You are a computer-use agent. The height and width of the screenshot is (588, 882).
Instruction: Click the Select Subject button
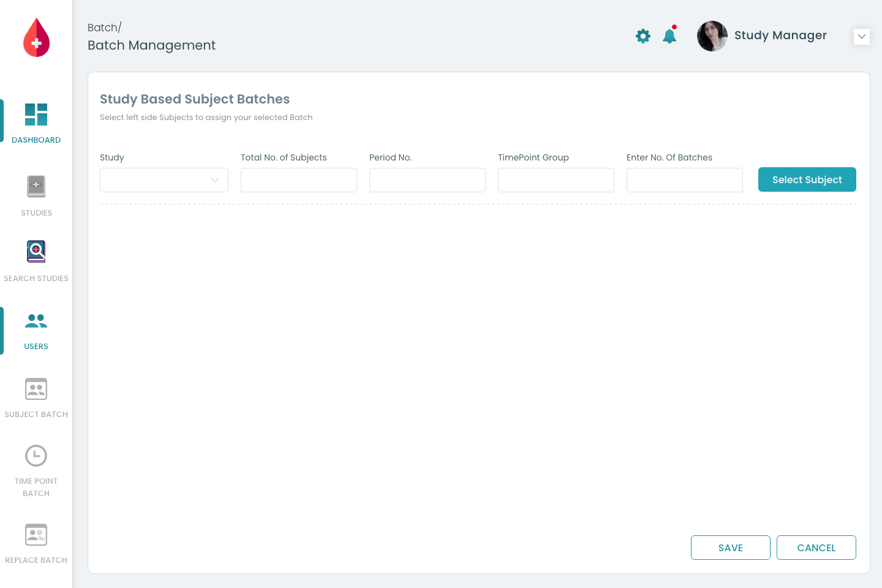(807, 179)
